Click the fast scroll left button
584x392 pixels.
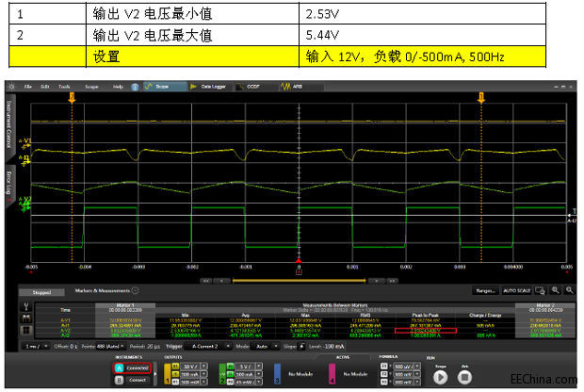pos(206,281)
